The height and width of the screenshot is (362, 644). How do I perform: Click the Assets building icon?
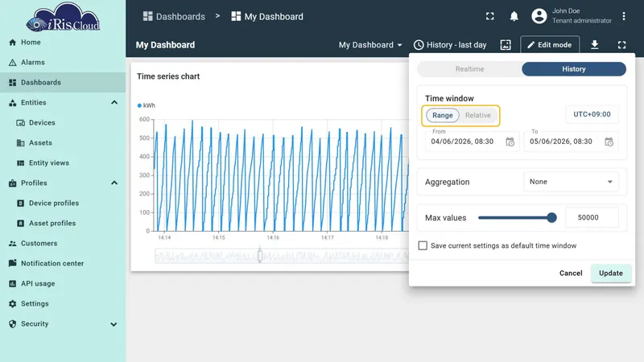pyautogui.click(x=21, y=143)
